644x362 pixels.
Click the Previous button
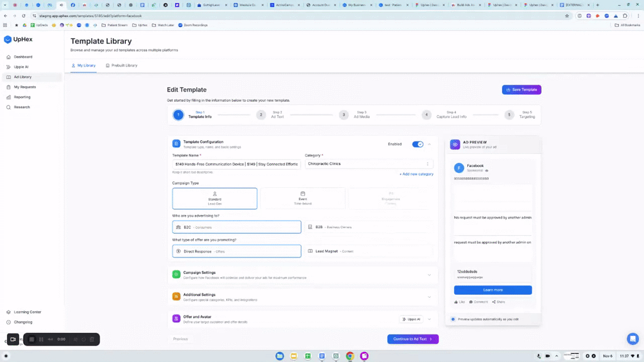(180, 339)
